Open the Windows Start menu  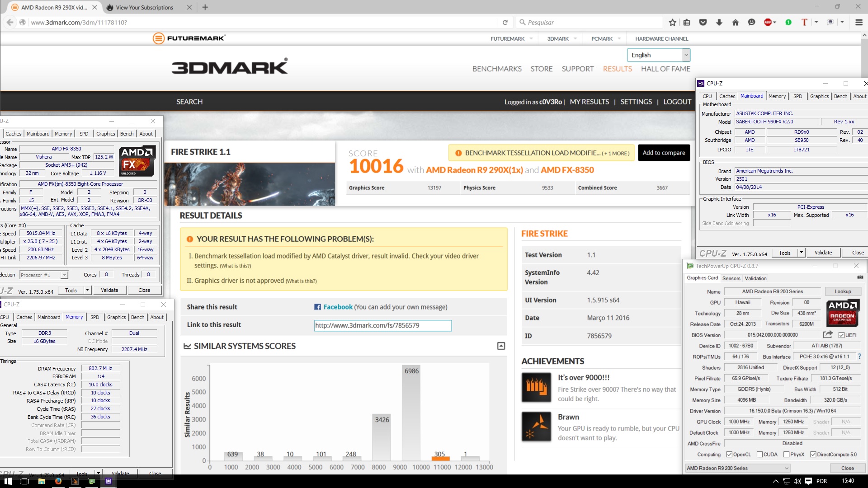8,481
